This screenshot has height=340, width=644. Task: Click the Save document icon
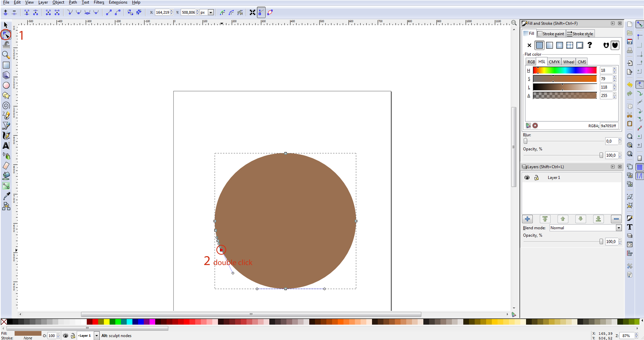point(630,42)
